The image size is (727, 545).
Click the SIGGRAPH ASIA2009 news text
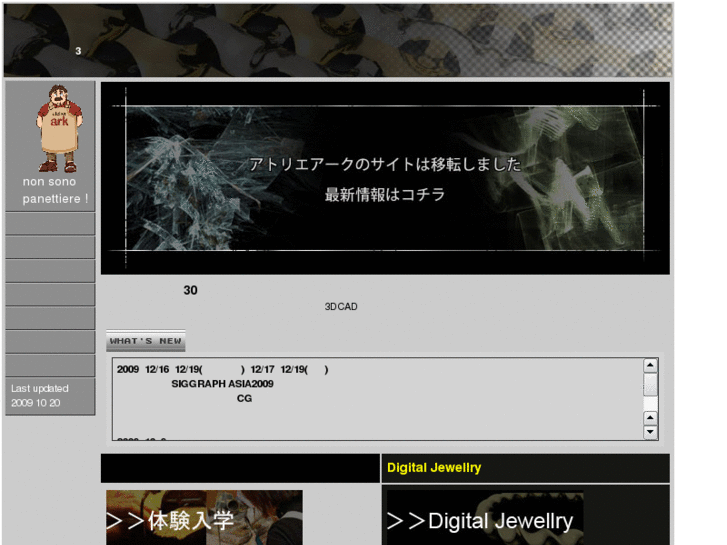coord(223,384)
